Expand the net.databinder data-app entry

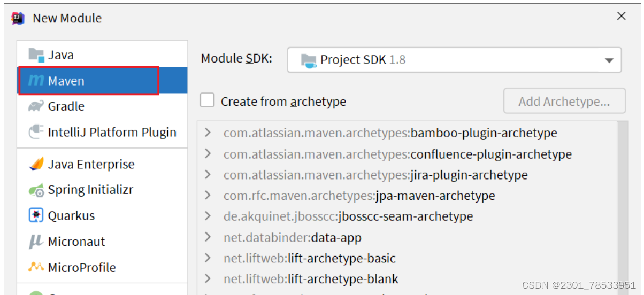point(208,237)
